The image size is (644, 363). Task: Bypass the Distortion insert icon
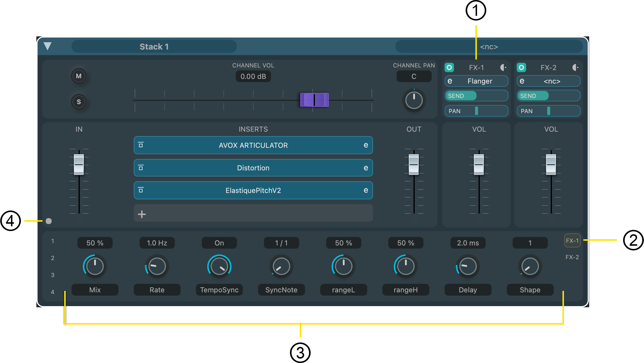tap(141, 168)
